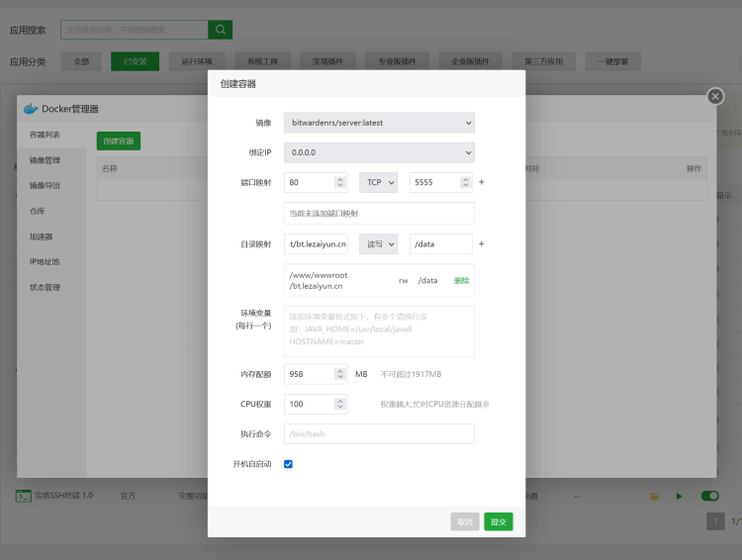Select the 宝塔插件 category tab
The image size is (742, 560).
tap(327, 61)
